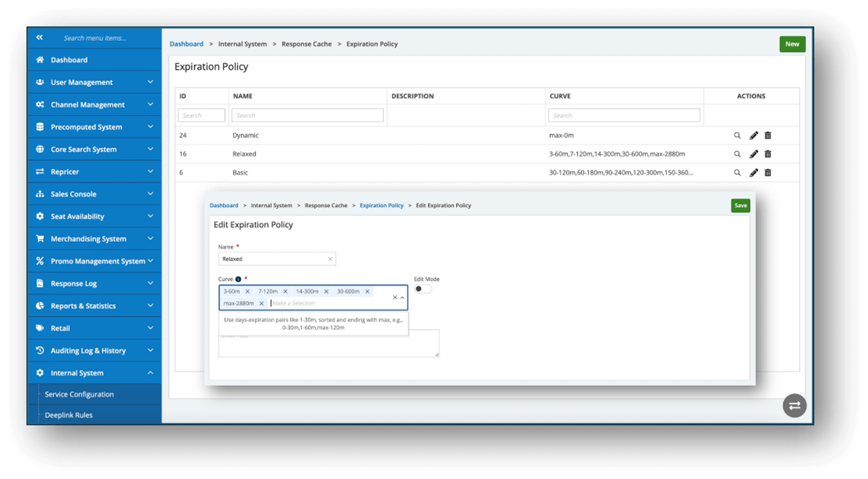The width and height of the screenshot is (868, 479).
Task: Click the green Save button
Action: [x=740, y=206]
